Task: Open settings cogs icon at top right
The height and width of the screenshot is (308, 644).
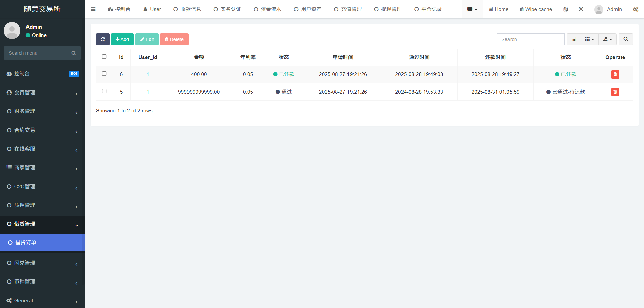Action: click(x=635, y=9)
